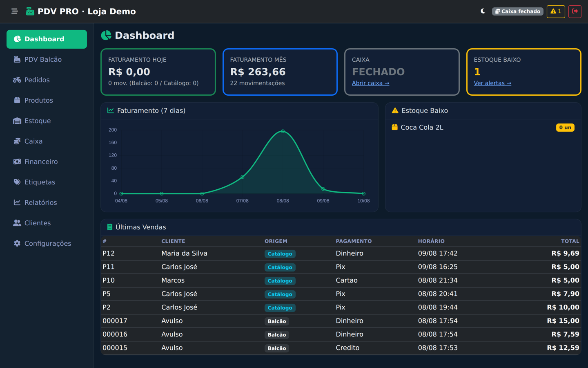Click the Faturamento 7 dias chart icon
588x368 pixels.
111,111
